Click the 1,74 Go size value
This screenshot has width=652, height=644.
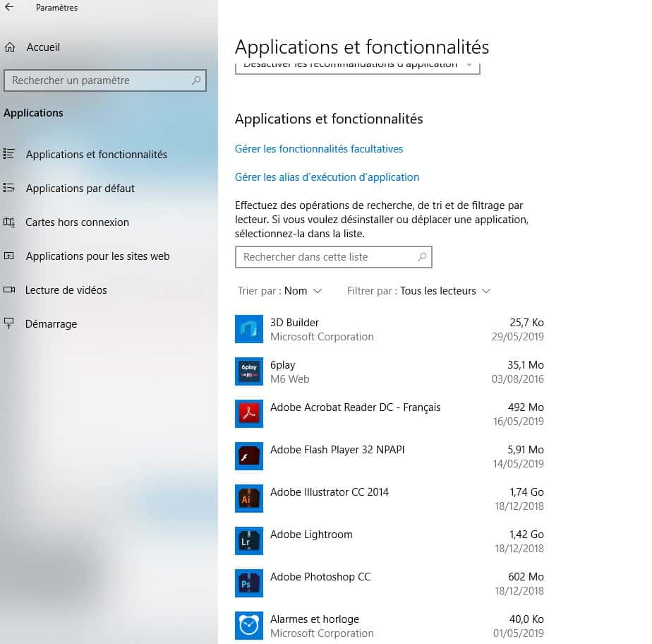[527, 492]
